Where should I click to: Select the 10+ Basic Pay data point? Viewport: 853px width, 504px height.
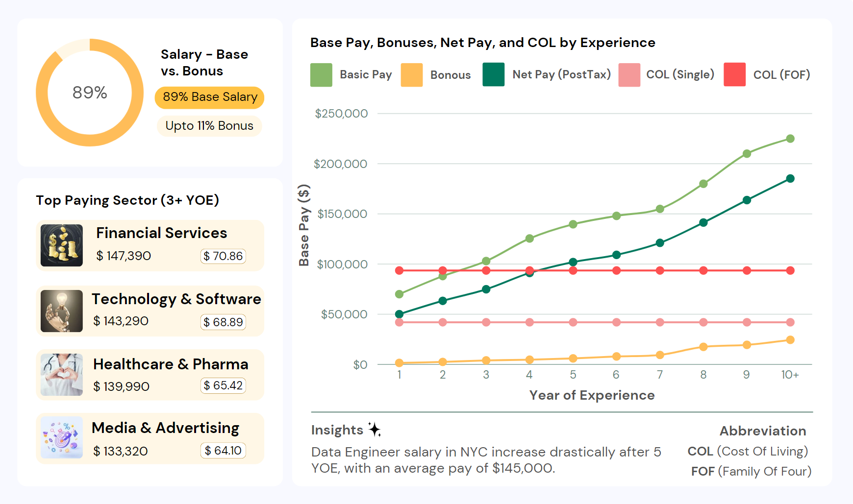click(x=790, y=138)
